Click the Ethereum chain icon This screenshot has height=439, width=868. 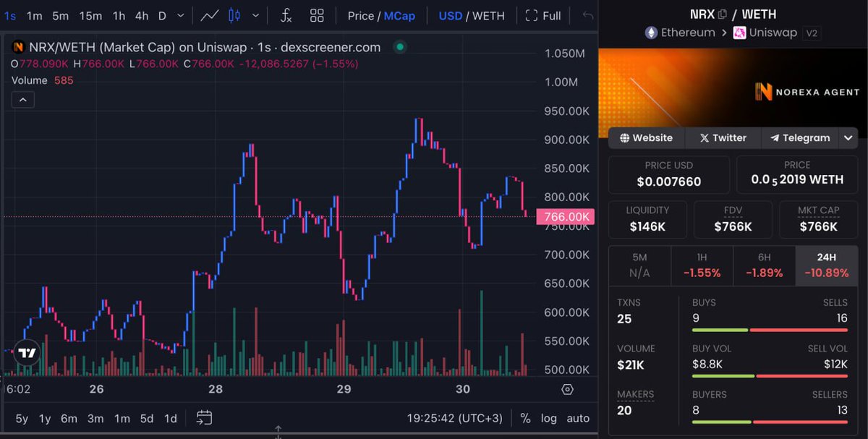[651, 33]
